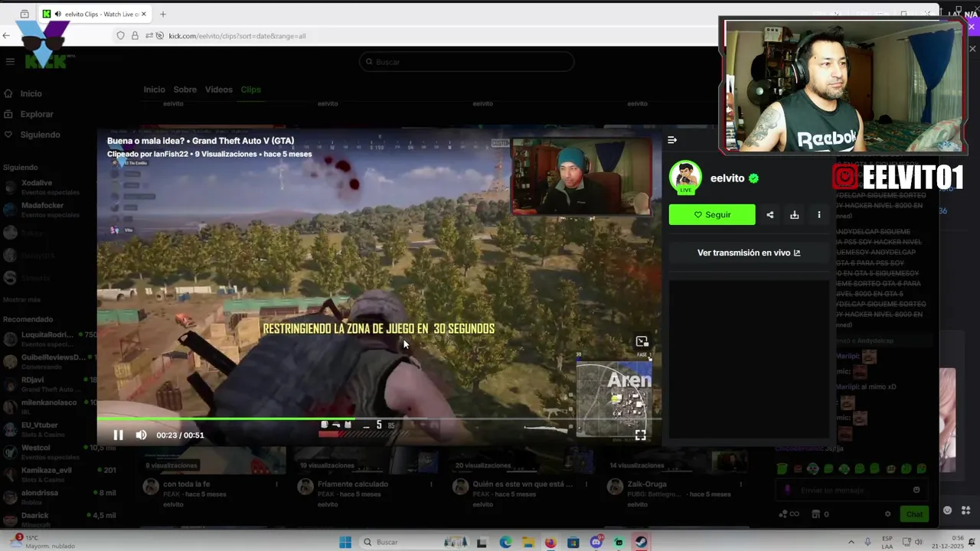
Task: Open the eelvito profile avatar
Action: [685, 178]
